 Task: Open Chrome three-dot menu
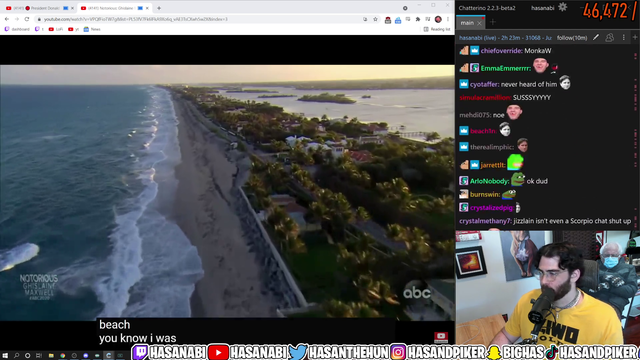(x=448, y=19)
